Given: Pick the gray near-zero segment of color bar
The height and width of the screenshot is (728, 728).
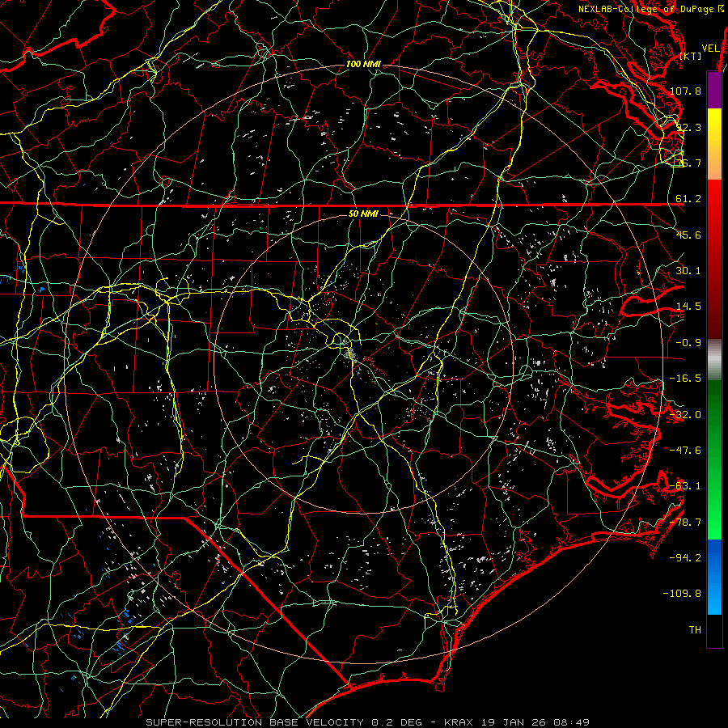Looking at the screenshot, I should 714,360.
